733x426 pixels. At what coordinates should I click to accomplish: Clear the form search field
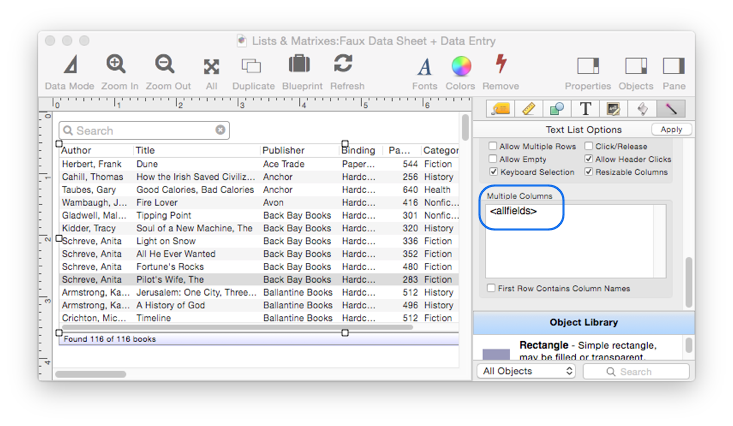click(x=220, y=130)
